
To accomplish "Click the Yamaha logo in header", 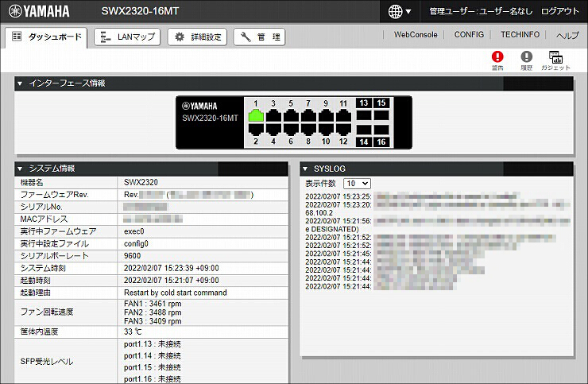I will click(39, 11).
